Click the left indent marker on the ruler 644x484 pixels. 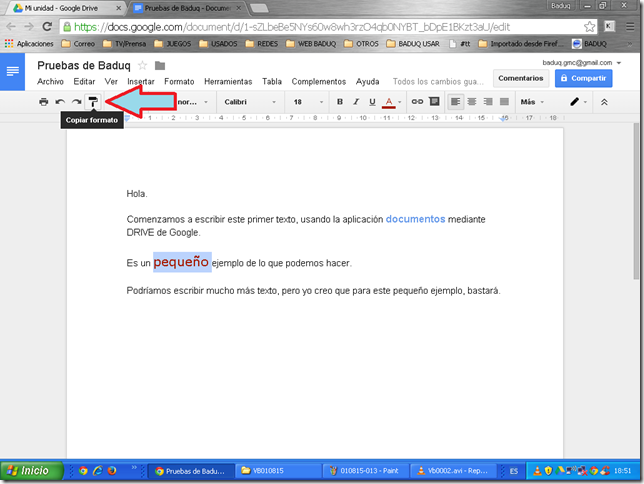tap(127, 118)
